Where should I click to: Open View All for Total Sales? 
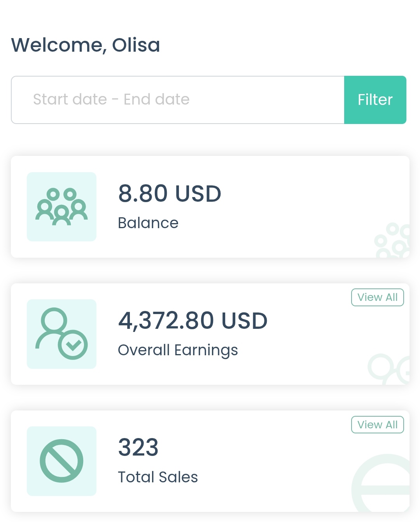[x=377, y=424]
